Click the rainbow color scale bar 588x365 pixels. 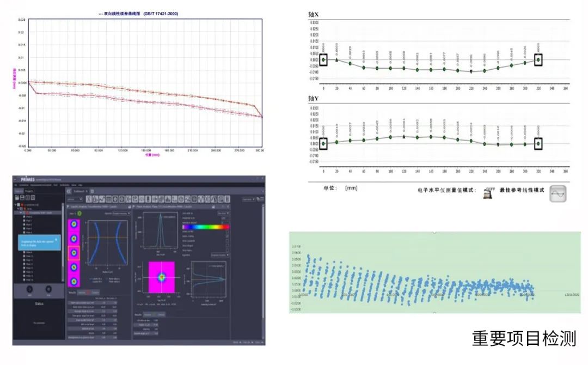coord(205,227)
